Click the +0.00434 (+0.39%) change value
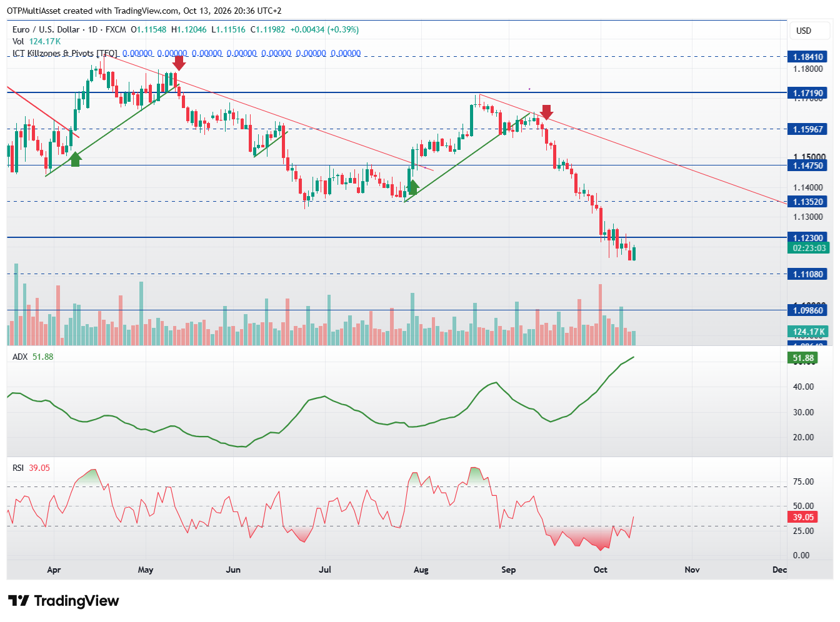The image size is (840, 622). 324,29
